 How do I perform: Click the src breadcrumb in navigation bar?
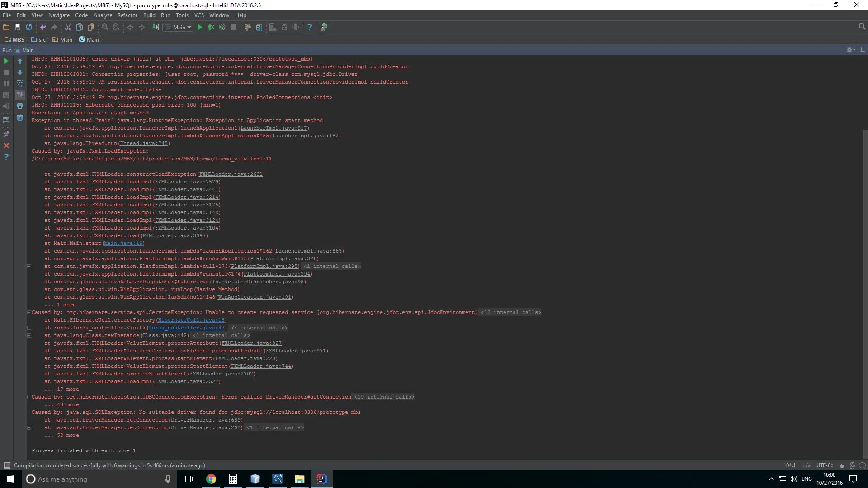tap(38, 40)
